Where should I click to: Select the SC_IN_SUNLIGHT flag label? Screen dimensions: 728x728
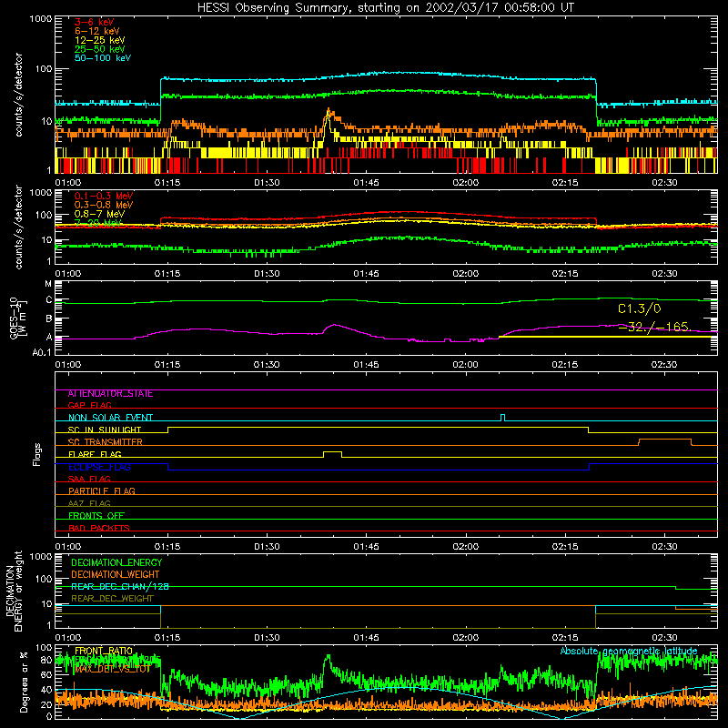pos(105,430)
